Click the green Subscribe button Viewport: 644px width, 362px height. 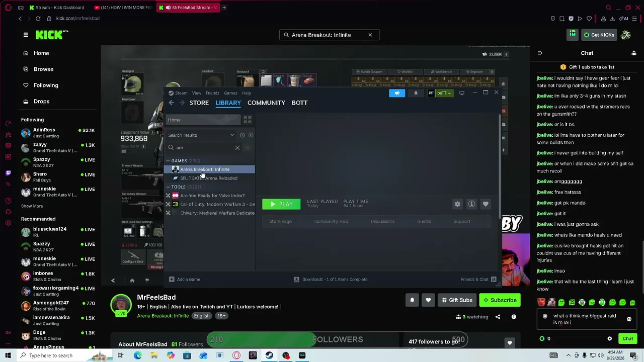pyautogui.click(x=500, y=300)
